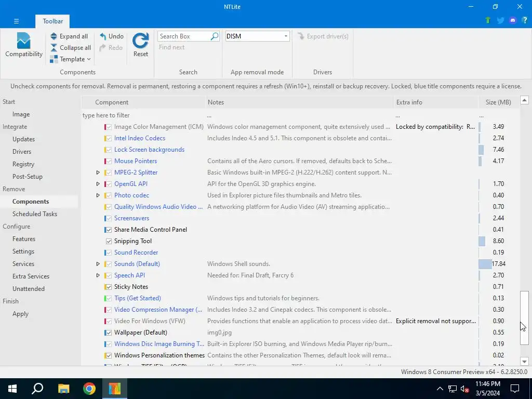Sort by the Size (MB) column header
This screenshot has height=399, width=532.
(498, 102)
